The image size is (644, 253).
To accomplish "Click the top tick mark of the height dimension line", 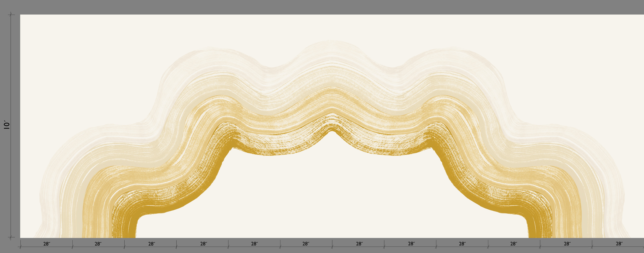I will 11,15.
